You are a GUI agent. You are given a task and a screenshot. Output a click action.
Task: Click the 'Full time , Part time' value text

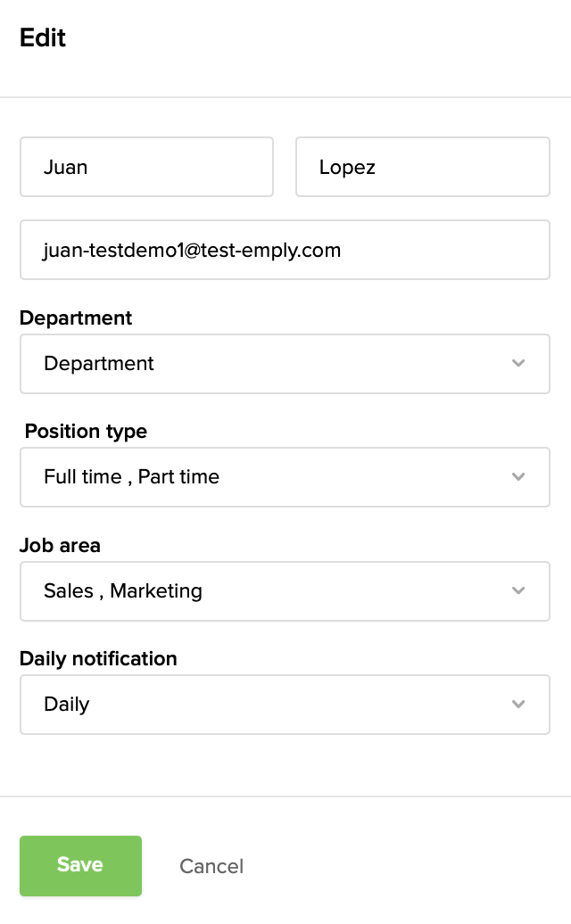click(131, 476)
